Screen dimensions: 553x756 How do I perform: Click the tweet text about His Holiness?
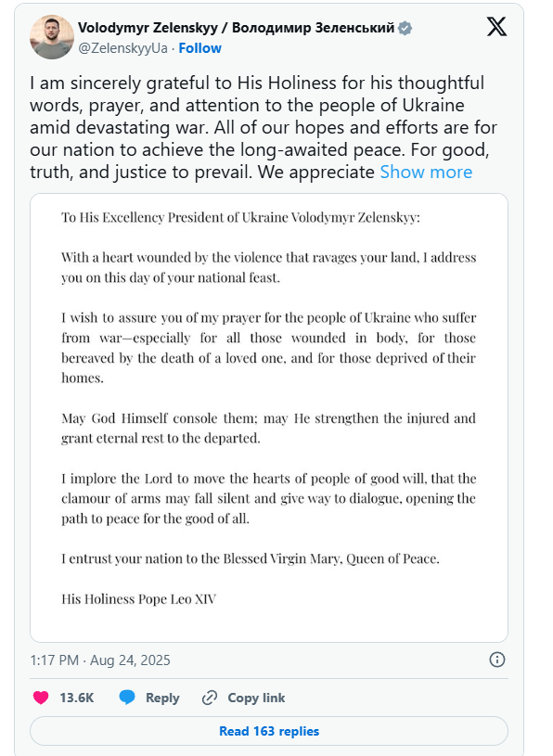pos(264,127)
